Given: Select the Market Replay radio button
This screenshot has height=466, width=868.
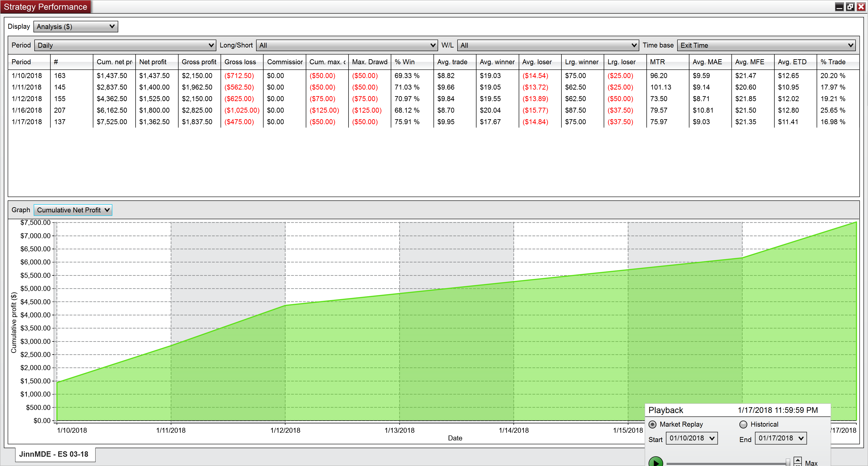Looking at the screenshot, I should coord(652,424).
